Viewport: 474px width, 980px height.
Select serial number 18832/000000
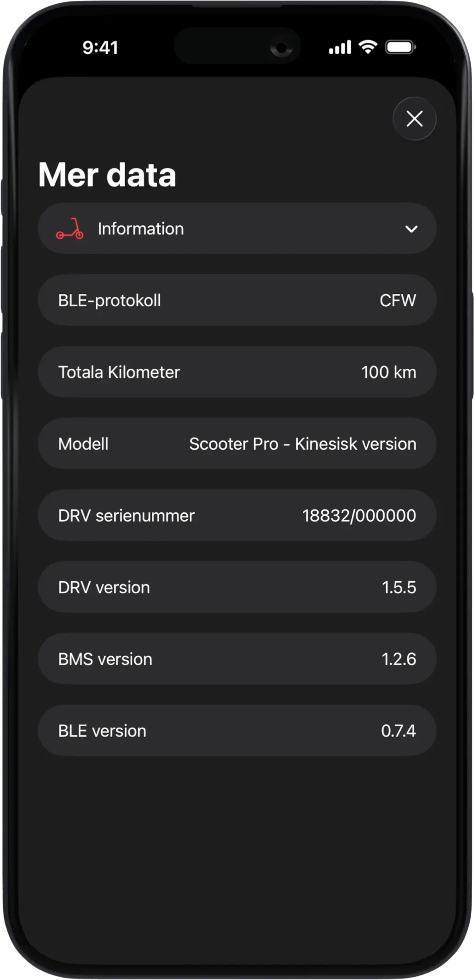tap(359, 516)
